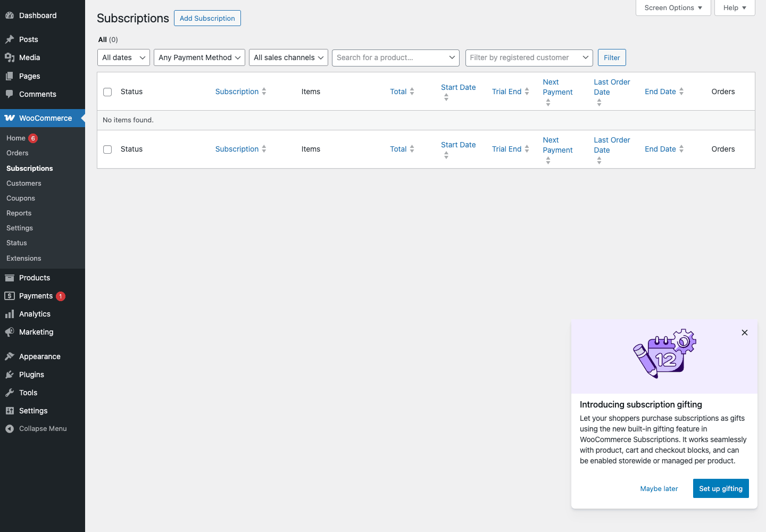766x532 pixels.
Task: Sort by End Date arrows in header
Action: pyautogui.click(x=681, y=92)
